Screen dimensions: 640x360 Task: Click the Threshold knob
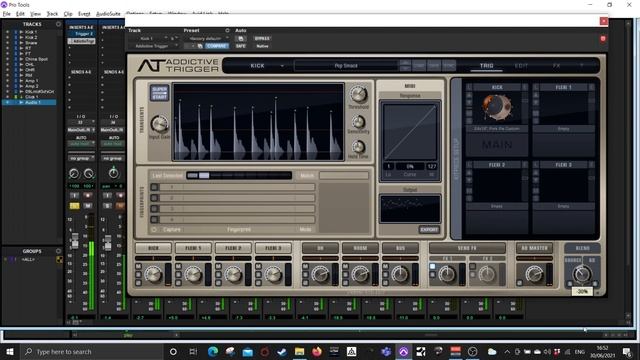pyautogui.click(x=358, y=94)
